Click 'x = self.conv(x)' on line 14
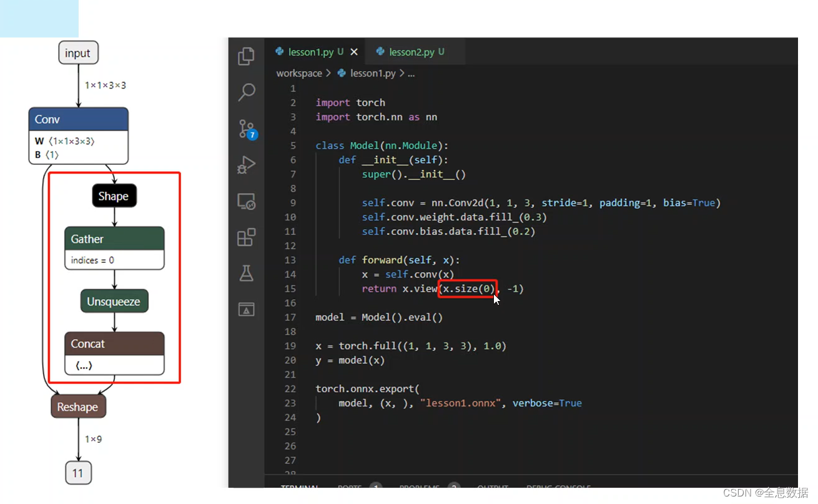The height and width of the screenshot is (504, 818). 408,274
